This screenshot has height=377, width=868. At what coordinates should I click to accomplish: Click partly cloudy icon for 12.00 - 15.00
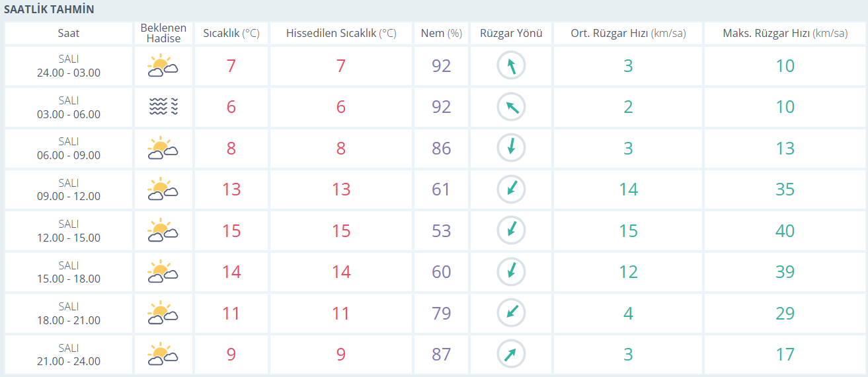(x=163, y=230)
